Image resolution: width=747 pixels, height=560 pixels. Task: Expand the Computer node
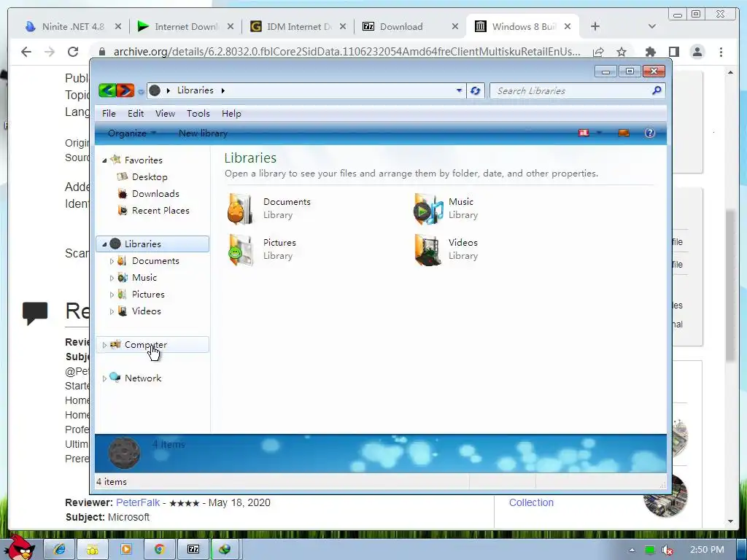tap(104, 345)
